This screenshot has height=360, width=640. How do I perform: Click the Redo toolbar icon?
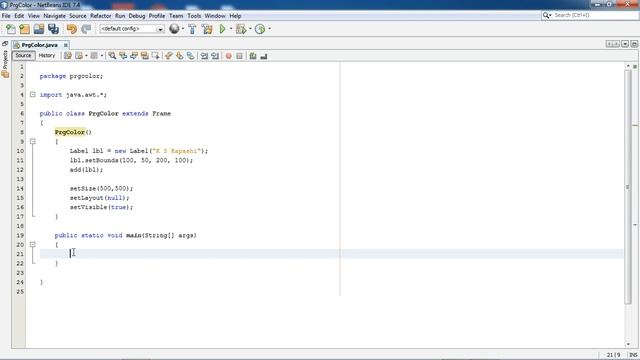coord(86,29)
